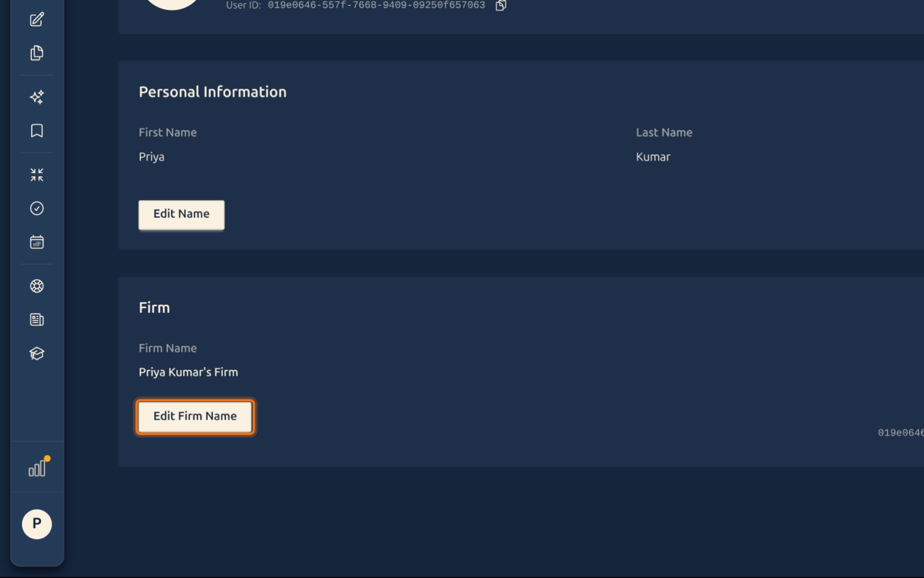The height and width of the screenshot is (578, 924).
Task: Open the graduation cap learning icon
Action: click(x=37, y=353)
